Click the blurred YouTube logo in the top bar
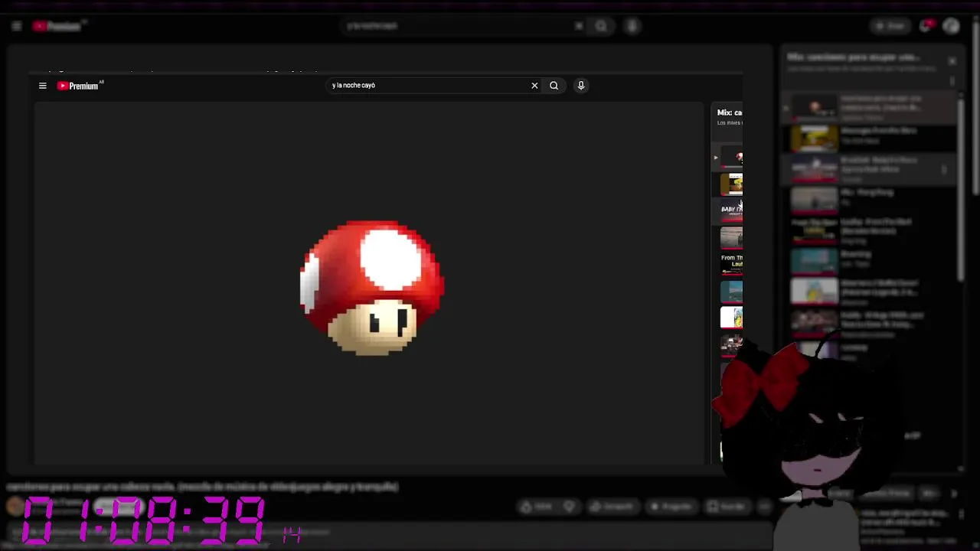This screenshot has height=551, width=980. (58, 26)
